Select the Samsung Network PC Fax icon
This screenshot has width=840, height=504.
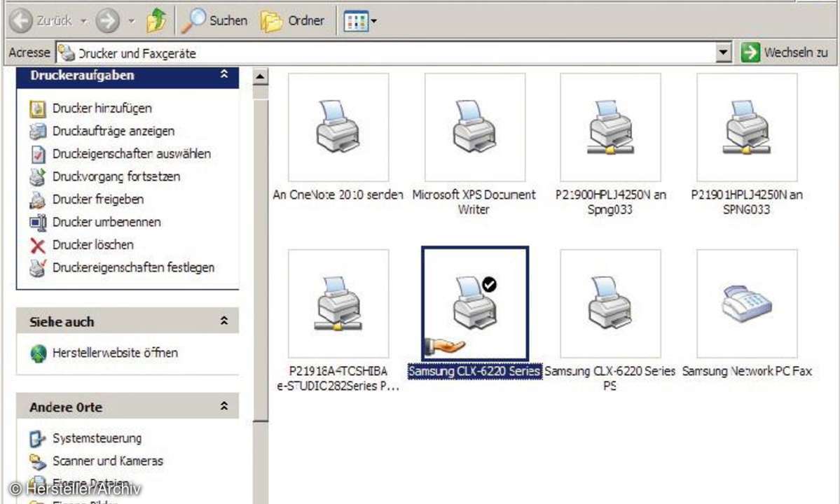click(x=747, y=303)
